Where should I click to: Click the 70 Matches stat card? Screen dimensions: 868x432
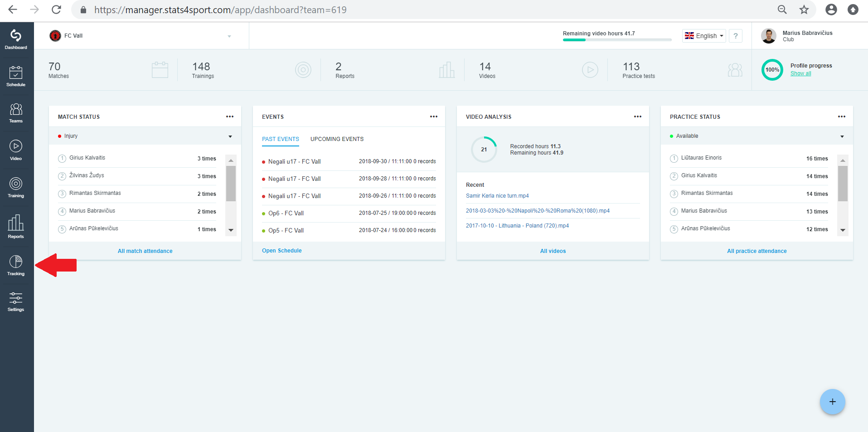109,70
